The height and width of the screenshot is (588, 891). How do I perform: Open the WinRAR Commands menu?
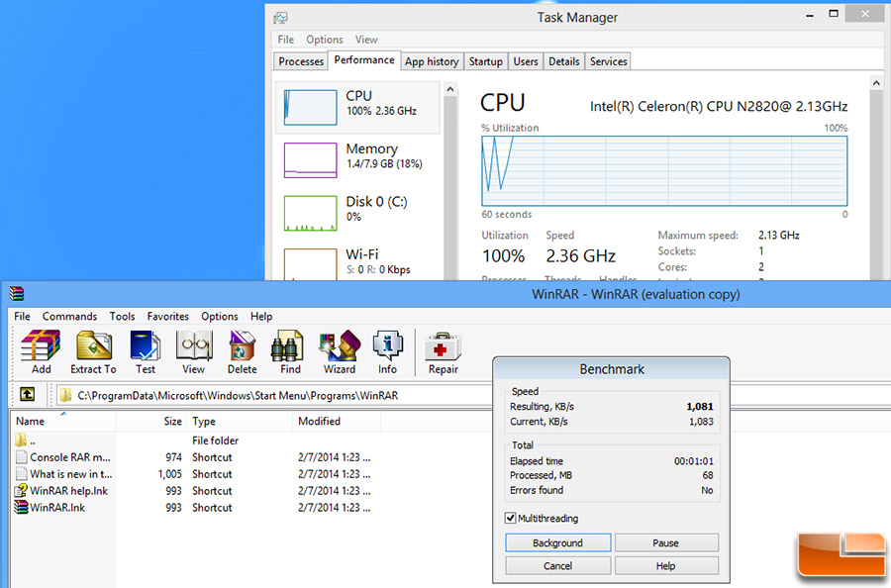pos(69,317)
